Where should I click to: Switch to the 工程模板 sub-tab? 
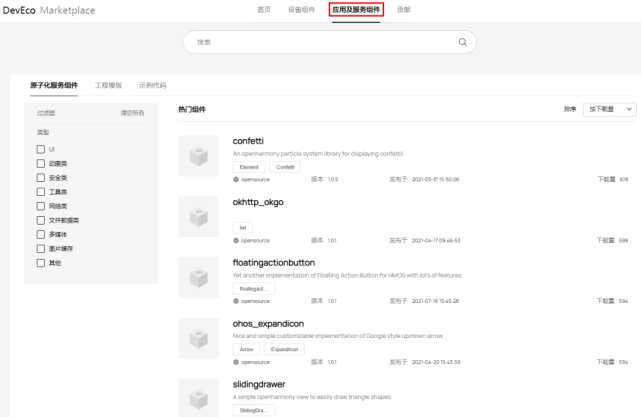[x=109, y=85]
